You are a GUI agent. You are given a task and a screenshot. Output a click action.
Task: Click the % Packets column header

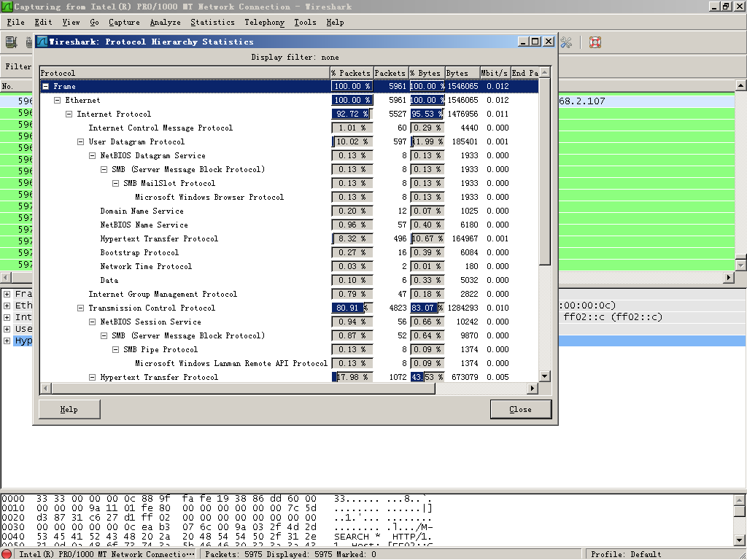point(352,73)
